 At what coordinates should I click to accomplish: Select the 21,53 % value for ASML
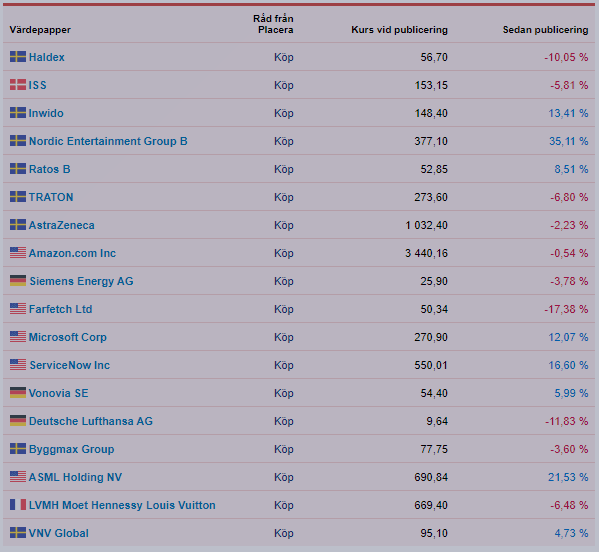[568, 477]
